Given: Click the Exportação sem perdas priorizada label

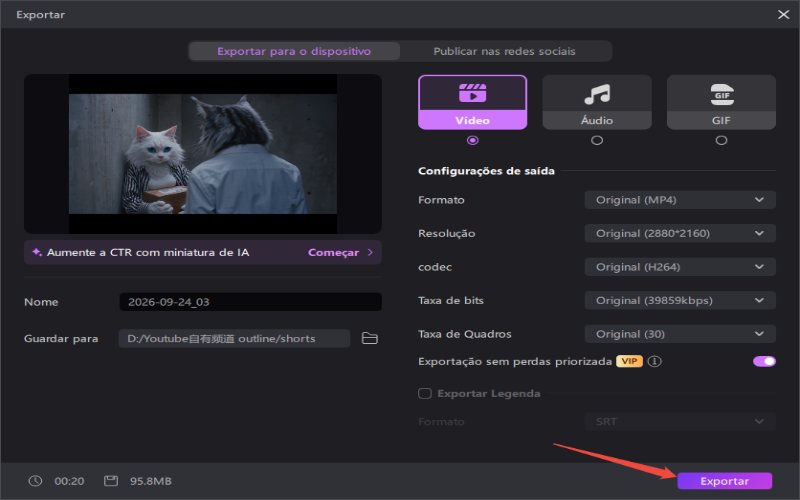Looking at the screenshot, I should 515,361.
